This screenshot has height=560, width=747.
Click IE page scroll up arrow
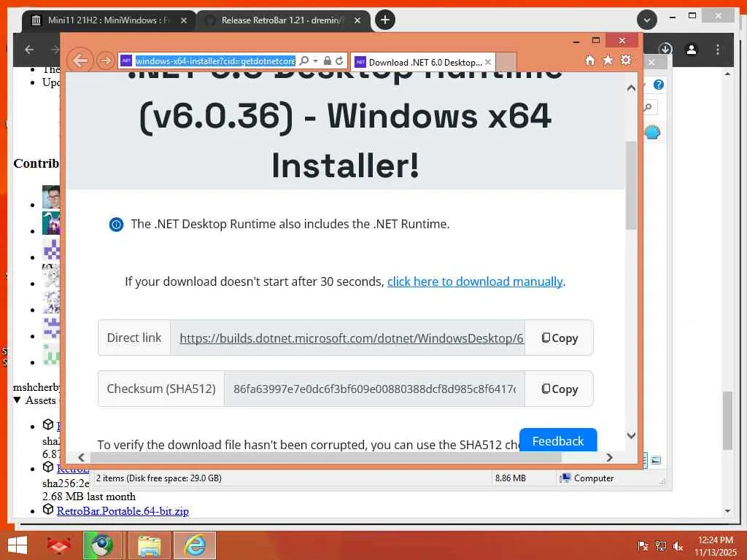click(631, 88)
